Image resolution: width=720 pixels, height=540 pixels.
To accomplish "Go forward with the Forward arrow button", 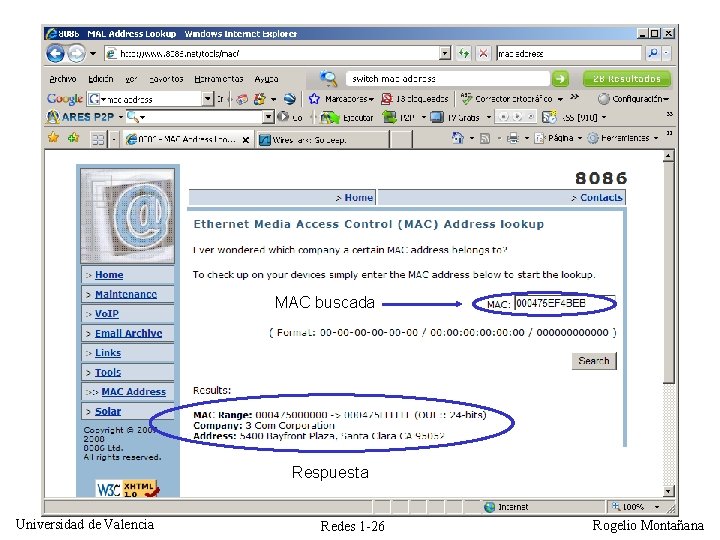I will pos(77,54).
